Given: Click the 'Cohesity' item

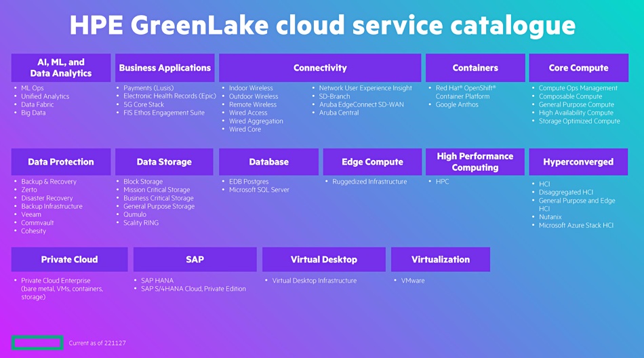Looking at the screenshot, I should (x=33, y=231).
